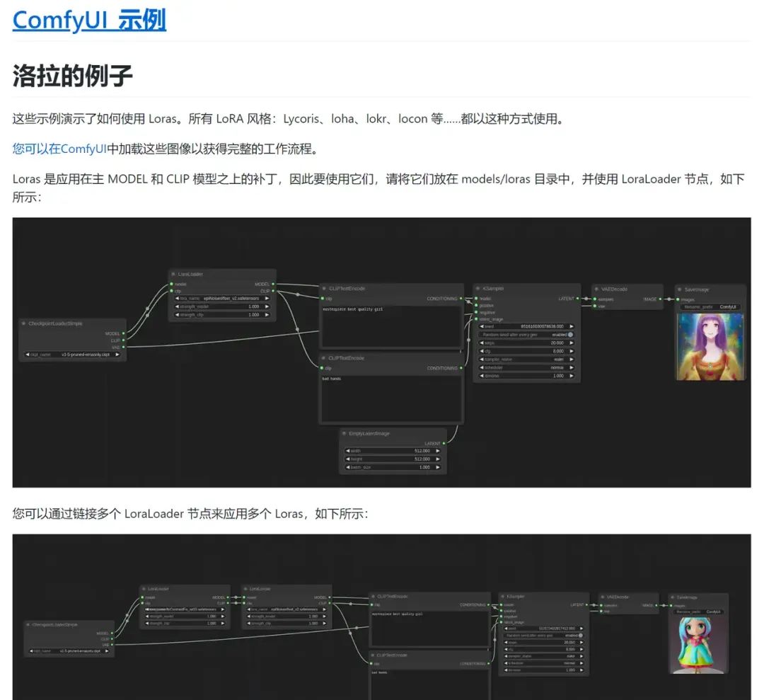Click filename_prefix ComfyUI field, first workflow

(x=710, y=306)
